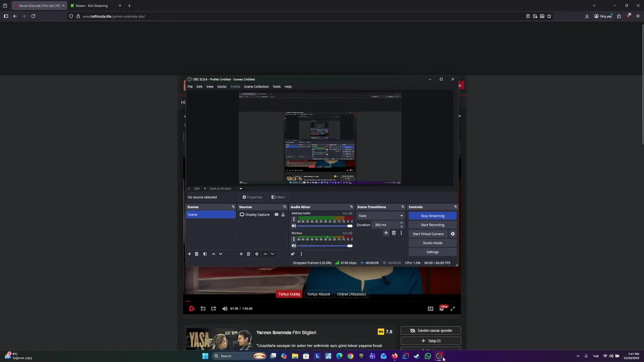Open source properties gear in the Sources panel
The width and height of the screenshot is (644, 362).
257,254
